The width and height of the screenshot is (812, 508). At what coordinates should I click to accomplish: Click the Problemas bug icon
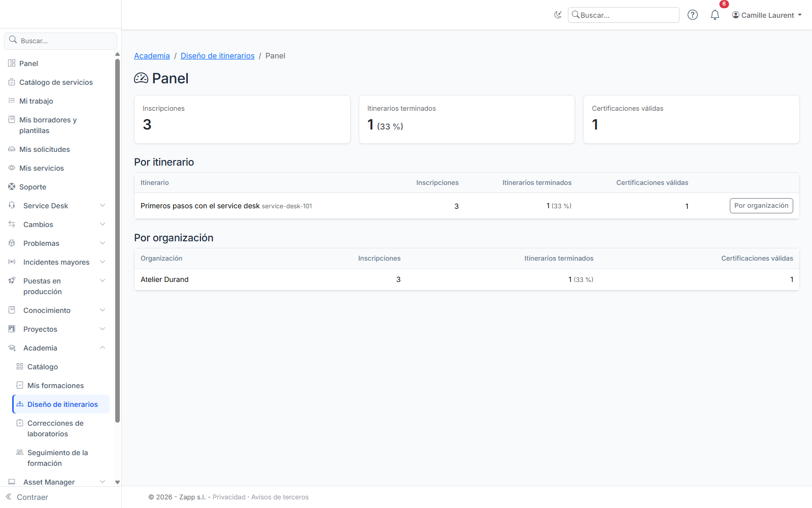click(12, 243)
